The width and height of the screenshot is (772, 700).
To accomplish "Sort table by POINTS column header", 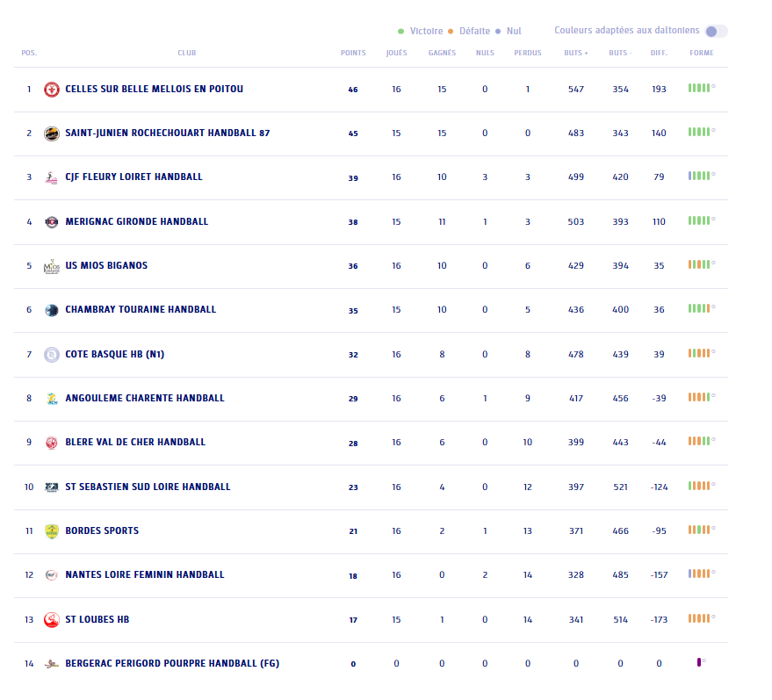I will (353, 54).
